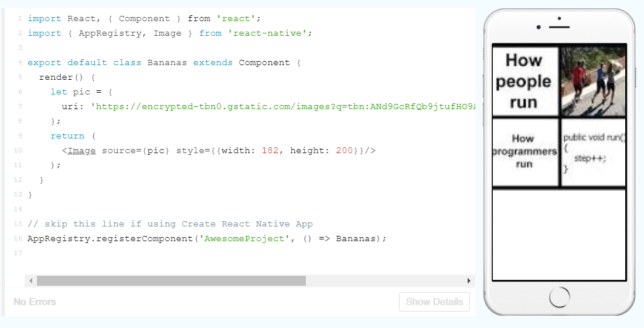Click the Show Details button
644x328 pixels.
pos(434,302)
